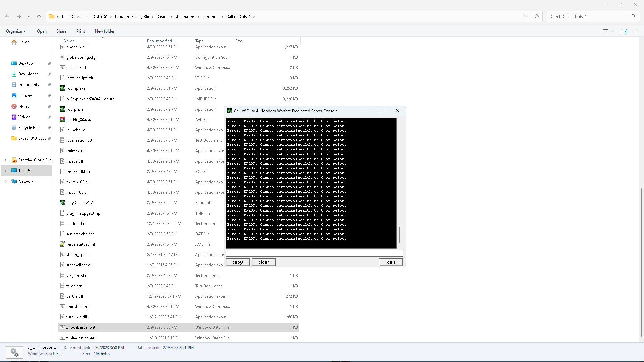The height and width of the screenshot is (362, 644).
Task: Sort files by the Name column
Action: [x=69, y=41]
